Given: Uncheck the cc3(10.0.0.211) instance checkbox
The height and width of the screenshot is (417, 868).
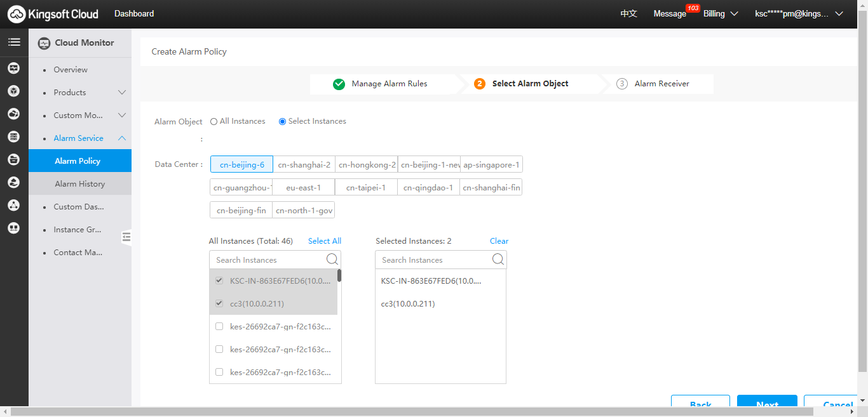Looking at the screenshot, I should [219, 303].
